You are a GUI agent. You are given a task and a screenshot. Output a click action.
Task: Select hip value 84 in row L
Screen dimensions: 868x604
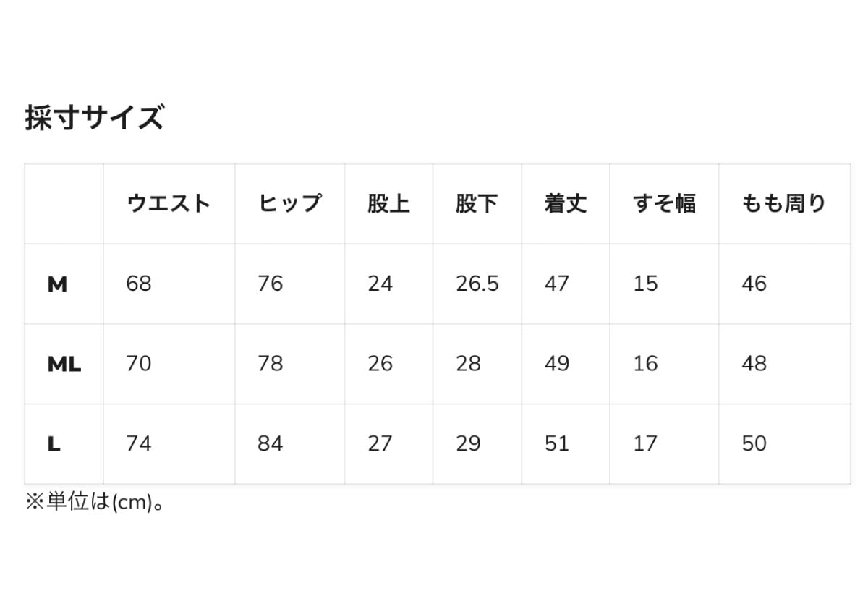point(271,443)
